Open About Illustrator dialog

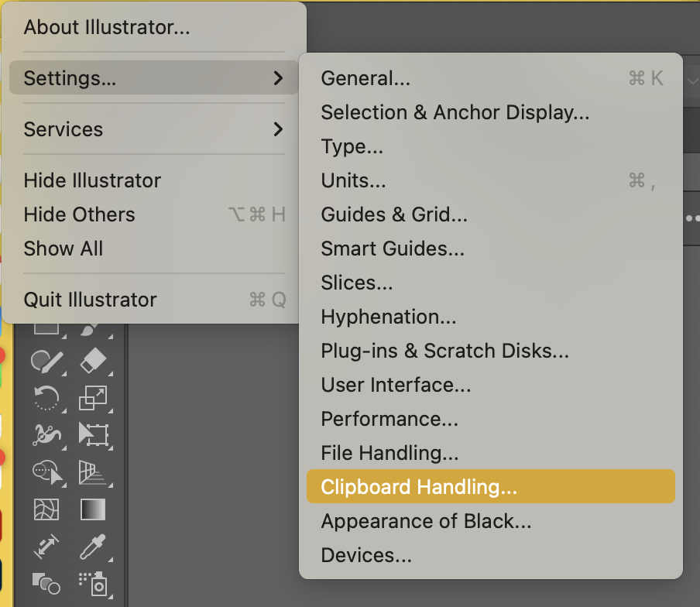click(154, 27)
